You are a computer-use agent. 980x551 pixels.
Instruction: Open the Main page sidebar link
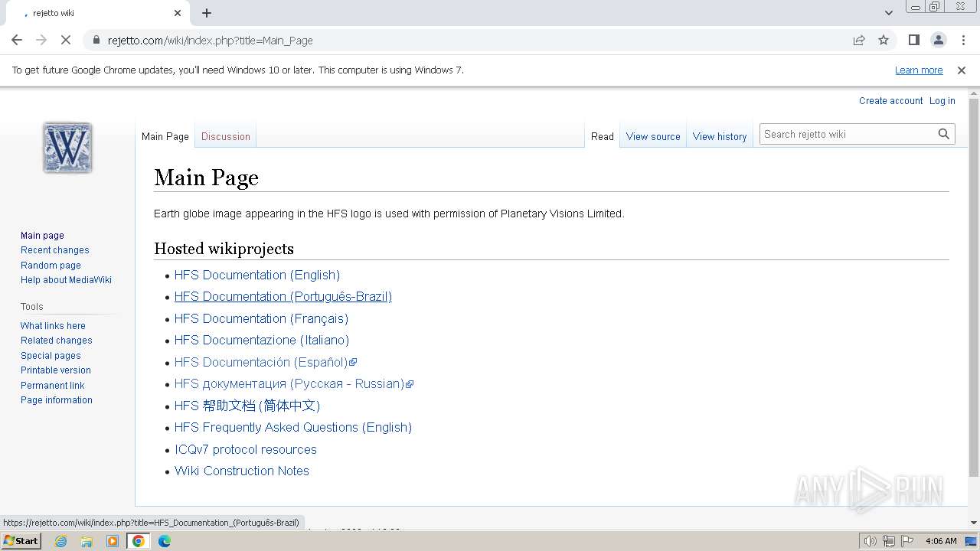coord(42,236)
